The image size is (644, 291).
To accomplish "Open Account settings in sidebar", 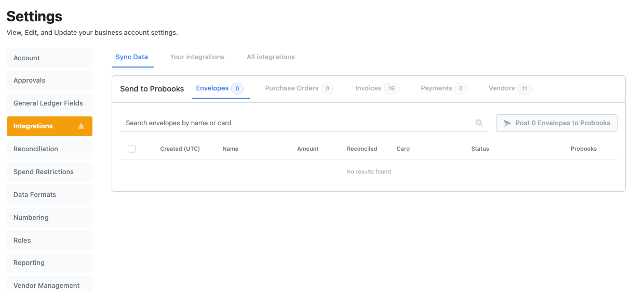I will 49,58.
